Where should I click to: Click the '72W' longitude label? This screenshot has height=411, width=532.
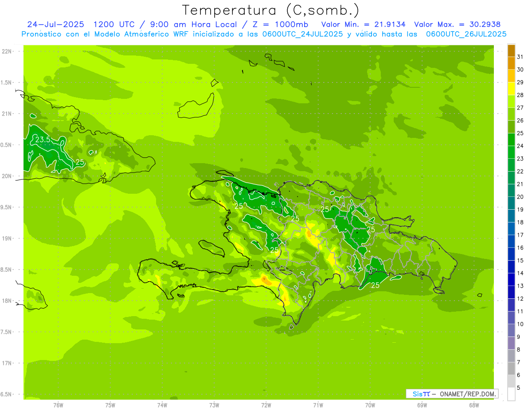pos(266,405)
